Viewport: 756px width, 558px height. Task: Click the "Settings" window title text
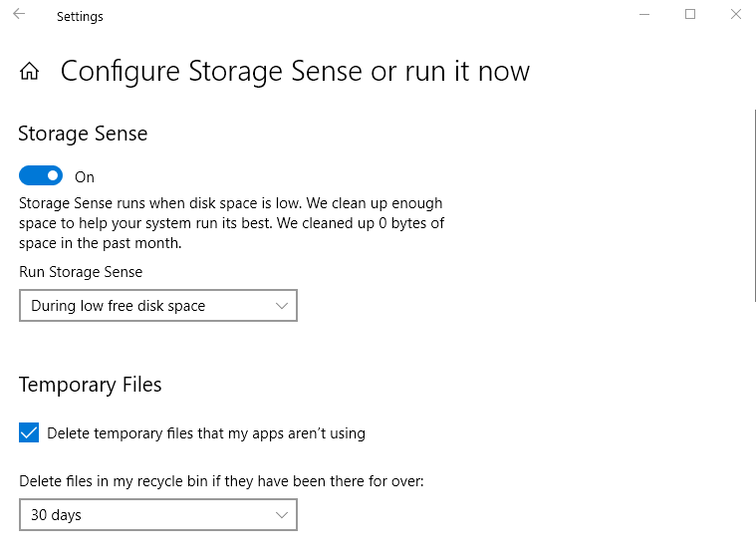pos(80,16)
